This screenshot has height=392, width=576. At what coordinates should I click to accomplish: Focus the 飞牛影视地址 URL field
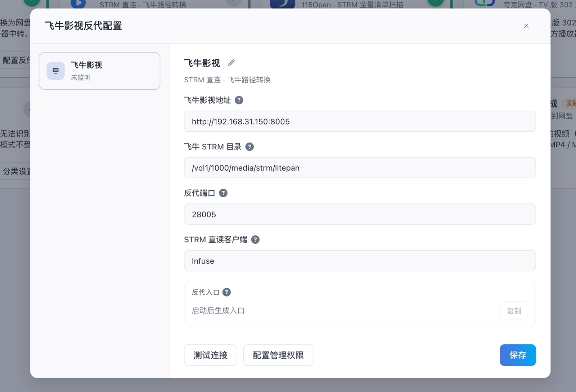point(360,121)
